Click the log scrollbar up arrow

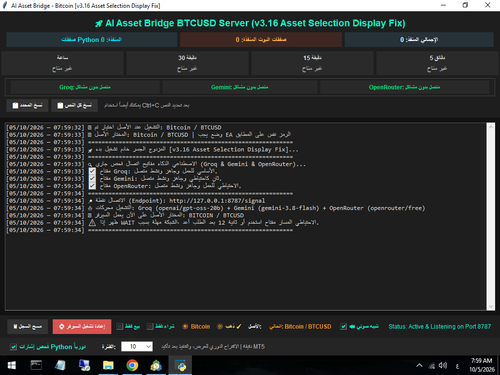point(491,128)
